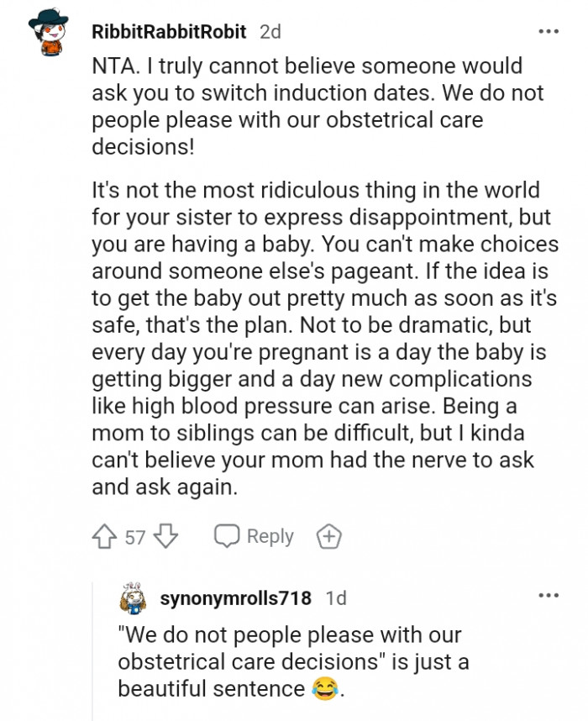Toggle the upvote on the parent comment
Screen dimensions: 588x721
[105, 535]
